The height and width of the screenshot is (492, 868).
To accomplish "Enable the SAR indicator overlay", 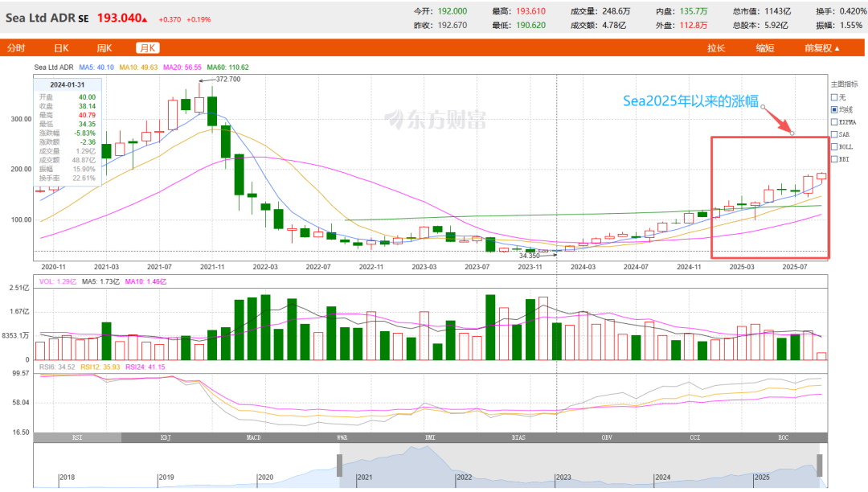I will pyautogui.click(x=834, y=133).
